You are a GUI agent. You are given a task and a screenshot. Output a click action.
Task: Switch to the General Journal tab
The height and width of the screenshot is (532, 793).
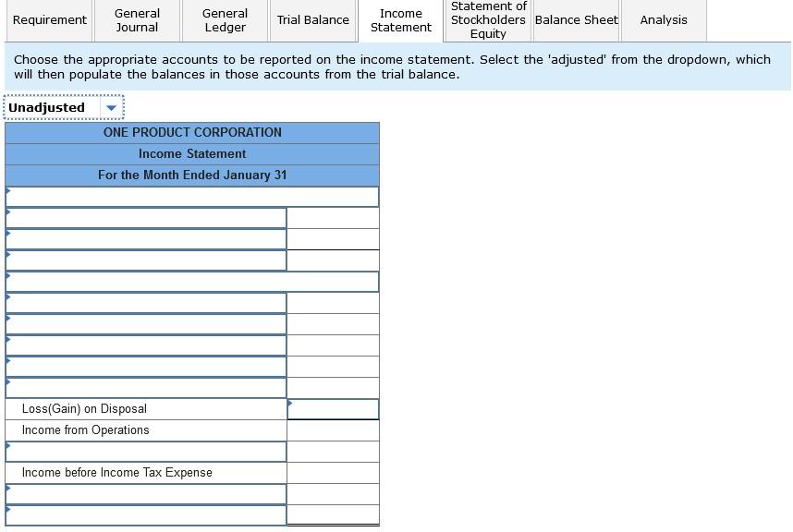click(x=136, y=20)
